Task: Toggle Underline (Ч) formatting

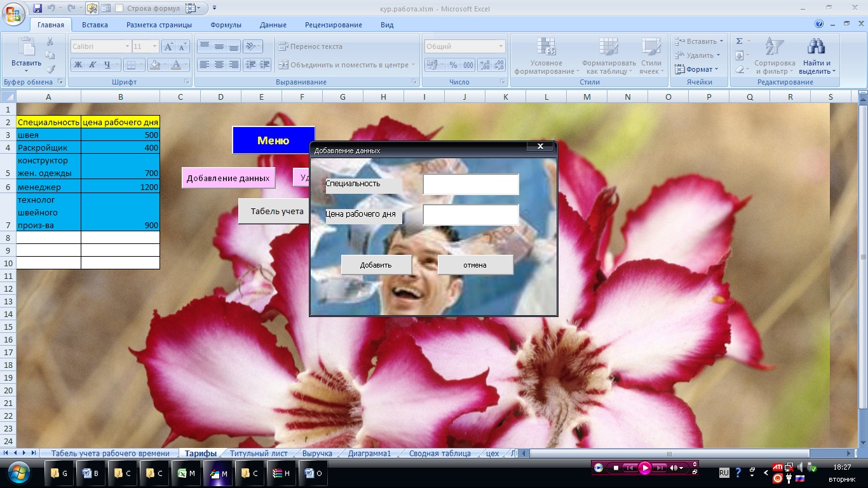Action: [107, 65]
